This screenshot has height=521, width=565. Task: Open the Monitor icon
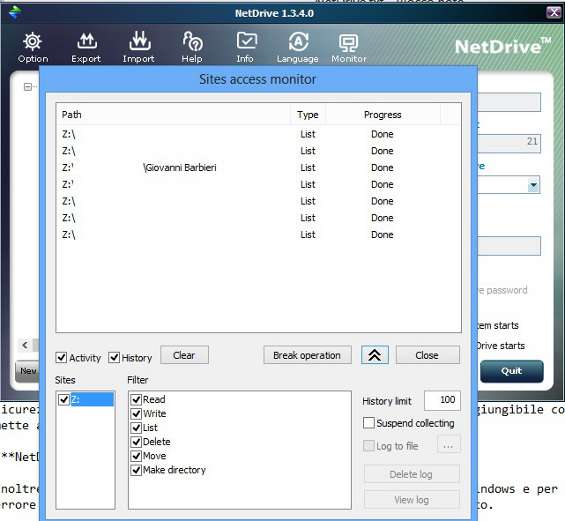coord(349,47)
